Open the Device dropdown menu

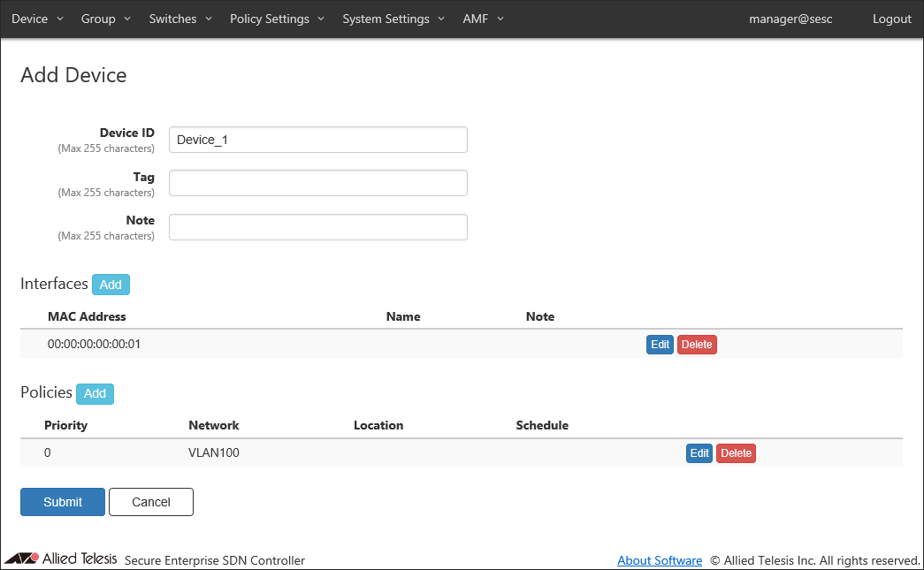click(37, 19)
